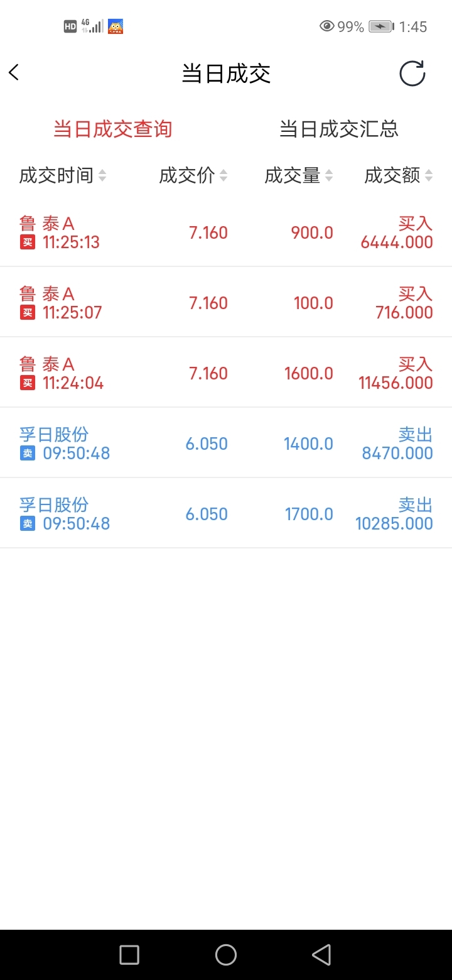Tap the red 买 badge at 11:24:04

coord(28,383)
